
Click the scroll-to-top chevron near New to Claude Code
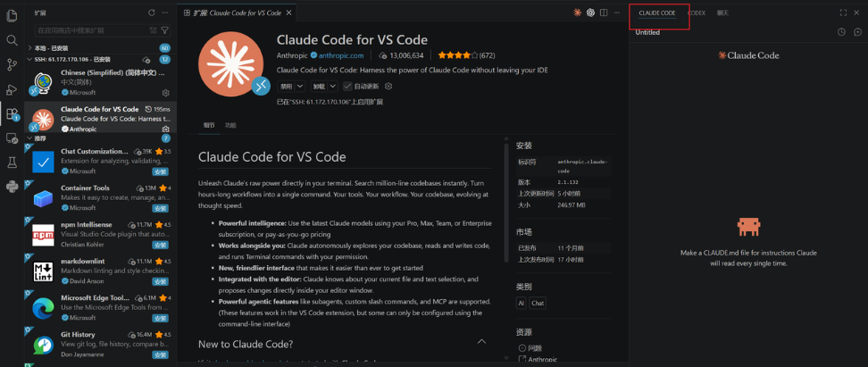point(481,341)
